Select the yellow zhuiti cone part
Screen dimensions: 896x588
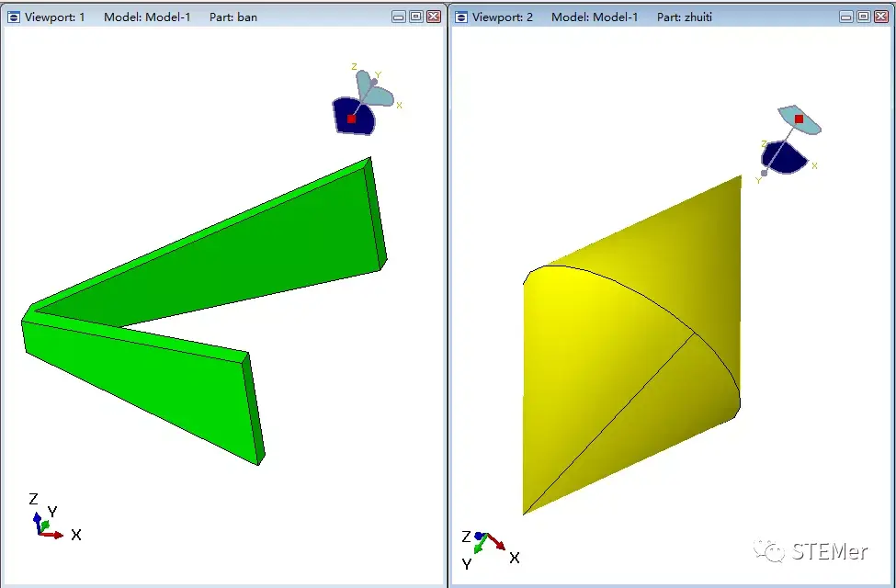pyautogui.click(x=632, y=345)
